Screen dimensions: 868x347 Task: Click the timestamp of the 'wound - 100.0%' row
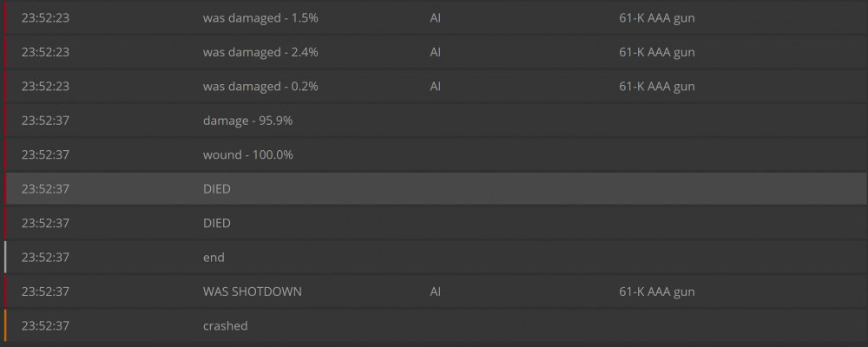(45, 154)
